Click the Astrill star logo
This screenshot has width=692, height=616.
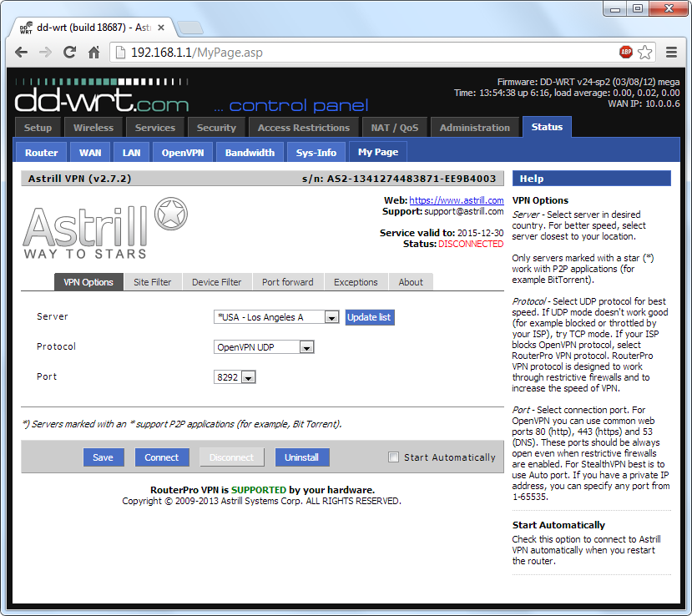[x=171, y=214]
